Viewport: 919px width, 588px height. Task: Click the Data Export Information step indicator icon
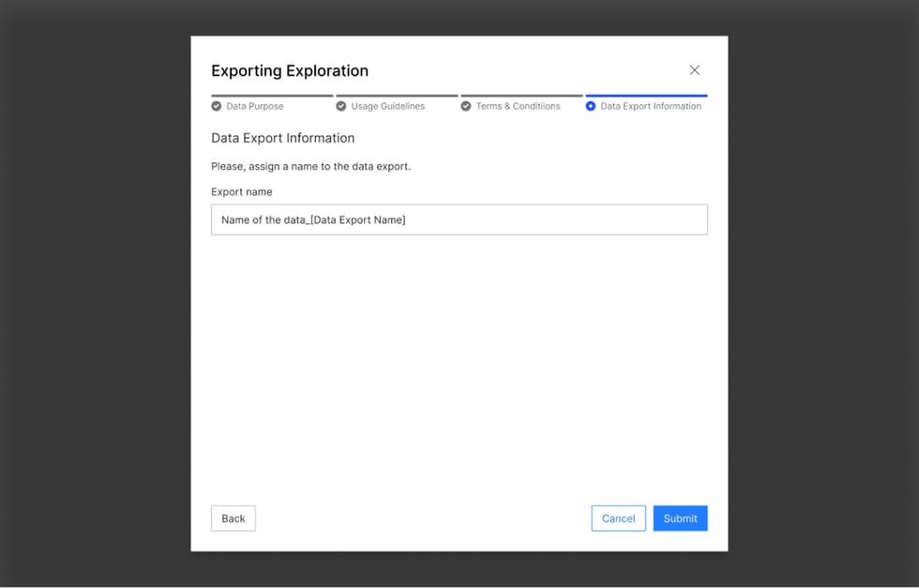pos(591,106)
